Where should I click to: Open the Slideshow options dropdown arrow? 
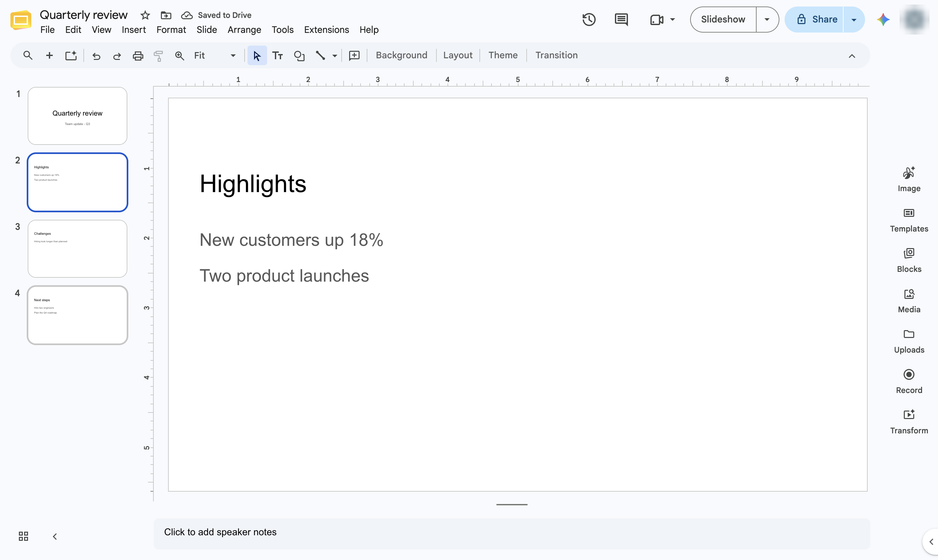coord(767,20)
